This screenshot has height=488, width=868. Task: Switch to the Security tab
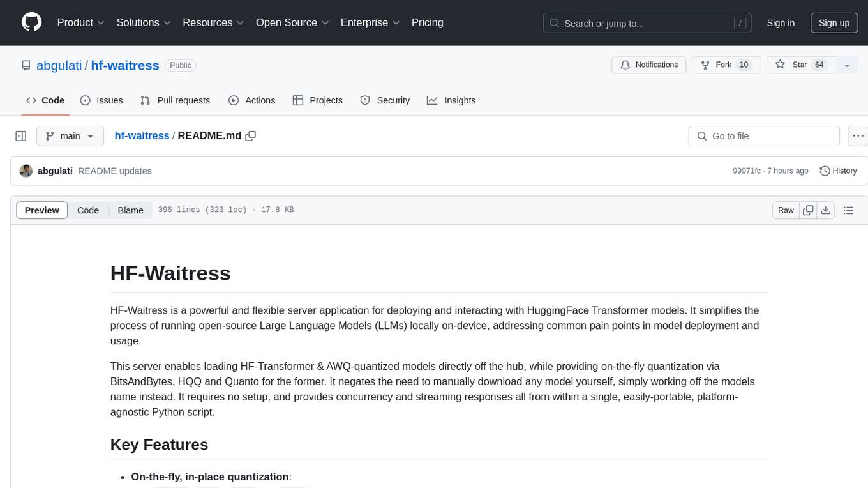[385, 100]
